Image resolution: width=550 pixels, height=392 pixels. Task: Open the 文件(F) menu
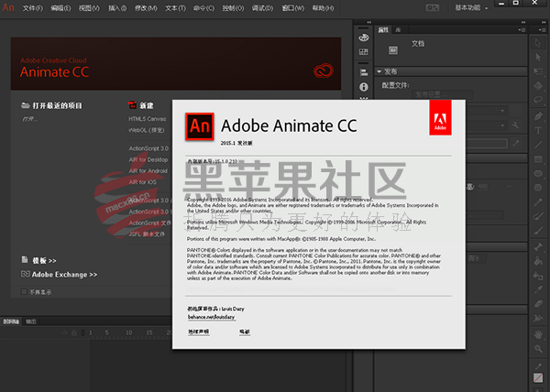pyautogui.click(x=33, y=7)
